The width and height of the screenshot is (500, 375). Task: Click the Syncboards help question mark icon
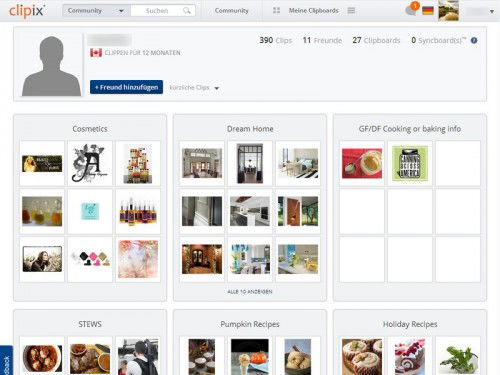pyautogui.click(x=474, y=40)
